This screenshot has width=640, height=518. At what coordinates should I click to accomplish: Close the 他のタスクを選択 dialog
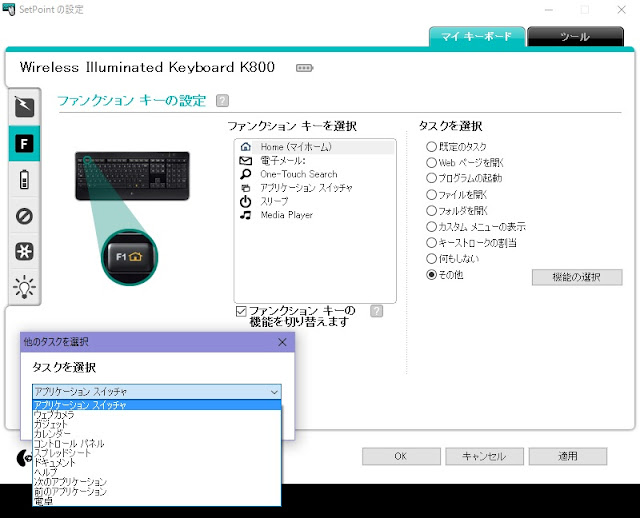click(282, 342)
